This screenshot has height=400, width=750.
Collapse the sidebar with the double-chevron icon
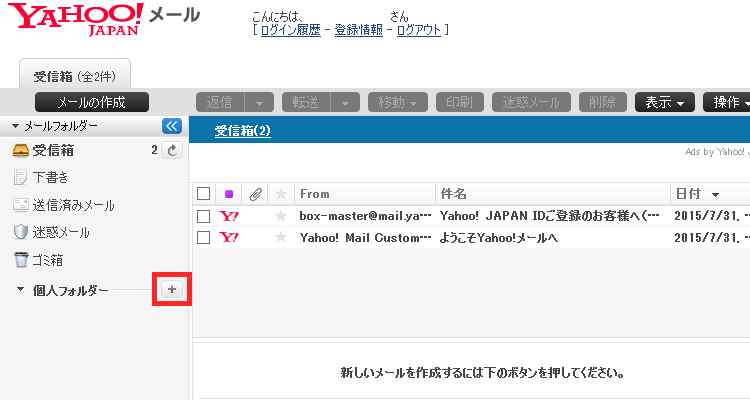click(x=172, y=126)
